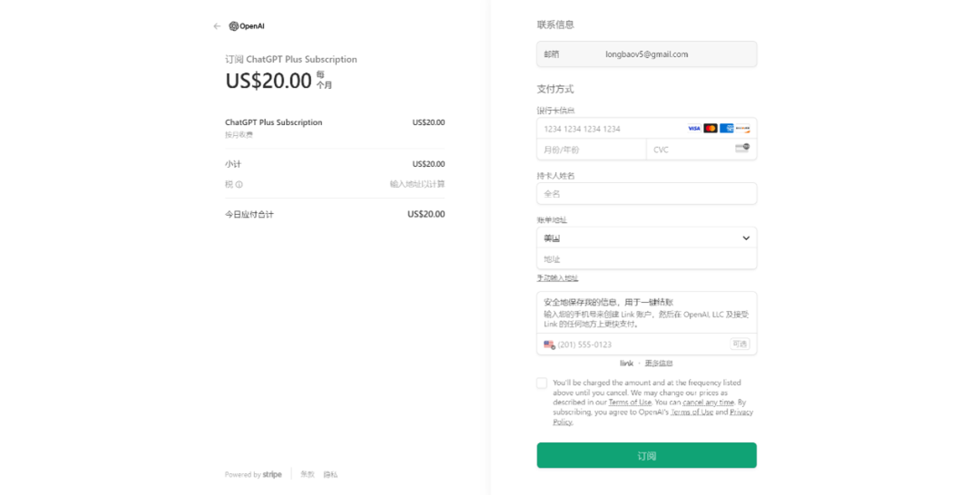Click the manual address entry link
The height and width of the screenshot is (495, 980).
(557, 278)
